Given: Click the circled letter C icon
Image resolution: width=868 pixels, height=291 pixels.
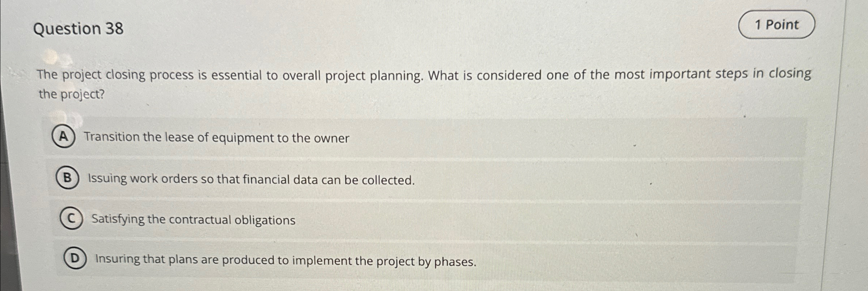Looking at the screenshot, I should tap(71, 219).
